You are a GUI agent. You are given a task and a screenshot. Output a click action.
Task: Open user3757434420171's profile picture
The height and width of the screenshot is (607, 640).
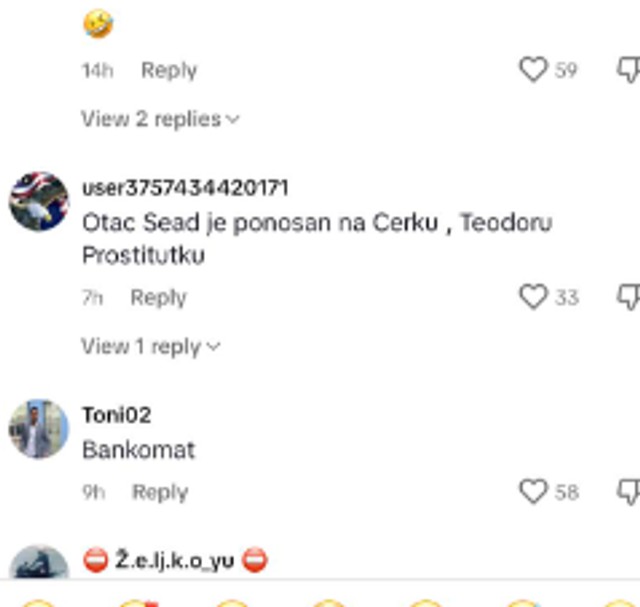click(39, 201)
